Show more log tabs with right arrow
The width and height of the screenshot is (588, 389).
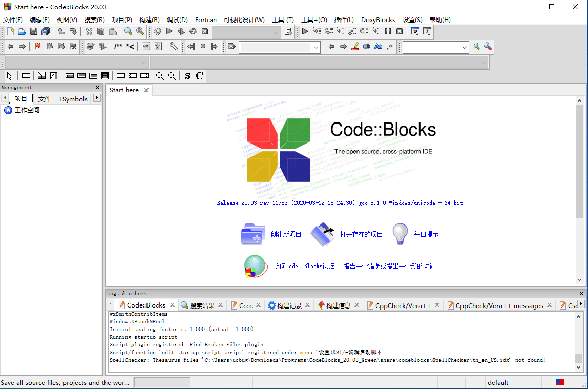[581, 304]
